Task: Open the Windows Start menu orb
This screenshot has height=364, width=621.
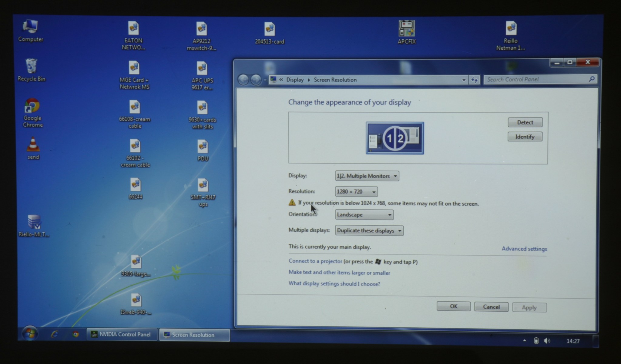Action: 30,334
